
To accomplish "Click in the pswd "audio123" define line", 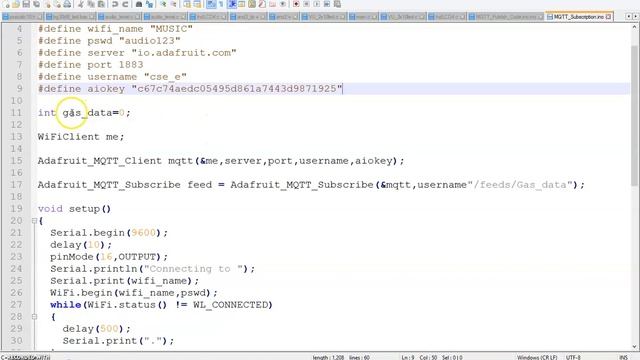I will coord(109,41).
